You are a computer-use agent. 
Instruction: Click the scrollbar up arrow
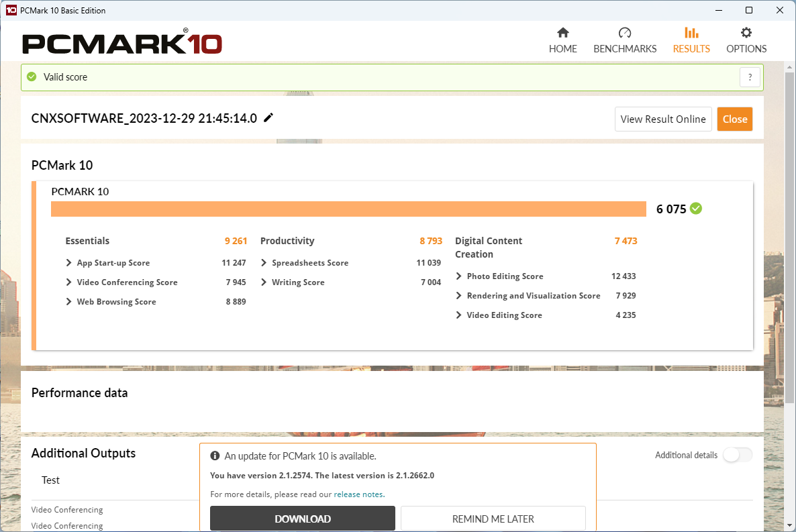coord(789,67)
